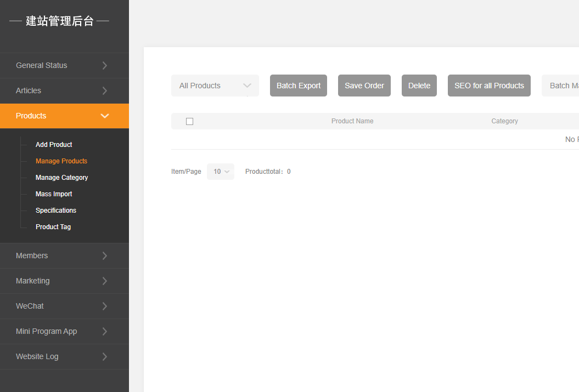Image resolution: width=579 pixels, height=392 pixels.
Task: Open Add Product submenu item
Action: [54, 145]
